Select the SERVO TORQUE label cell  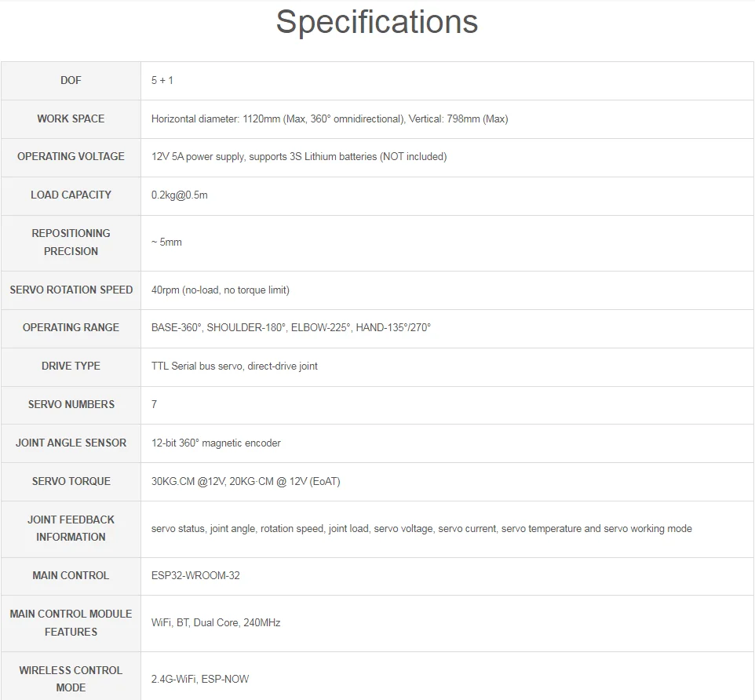click(x=71, y=481)
